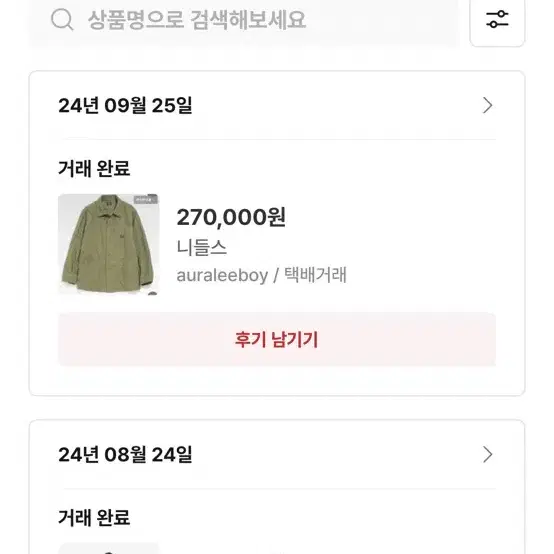Viewport: 554px width, 554px height.
Task: Open the 24년 08월 24일 date header
Action: click(125, 454)
